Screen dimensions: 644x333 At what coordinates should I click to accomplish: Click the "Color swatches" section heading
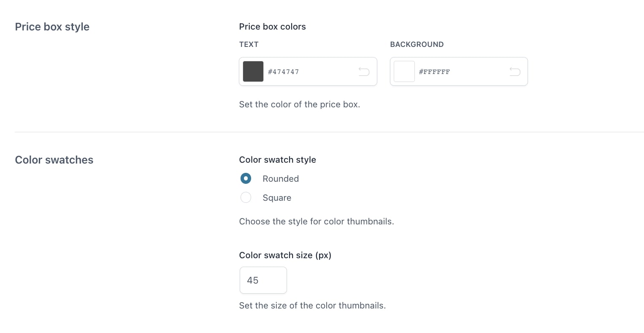pyautogui.click(x=54, y=160)
